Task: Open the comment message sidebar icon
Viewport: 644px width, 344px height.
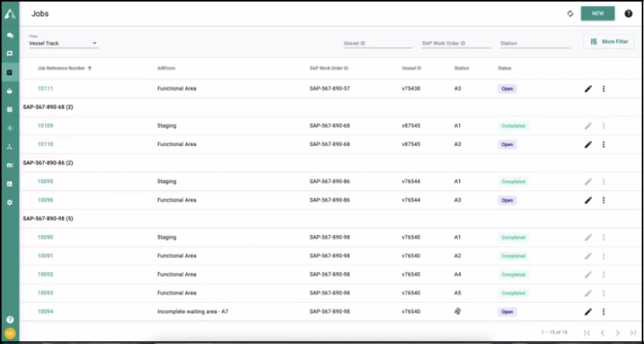Action: pyautogui.click(x=10, y=53)
